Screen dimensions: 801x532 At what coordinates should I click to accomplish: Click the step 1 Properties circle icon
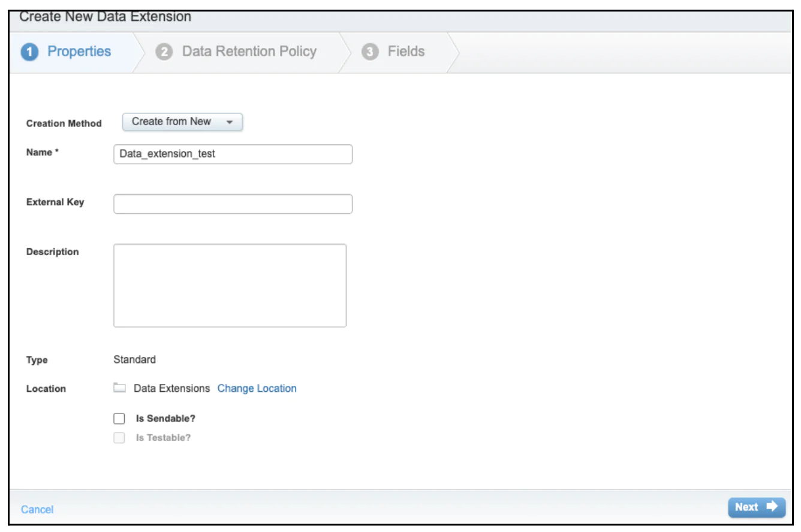[x=29, y=52]
